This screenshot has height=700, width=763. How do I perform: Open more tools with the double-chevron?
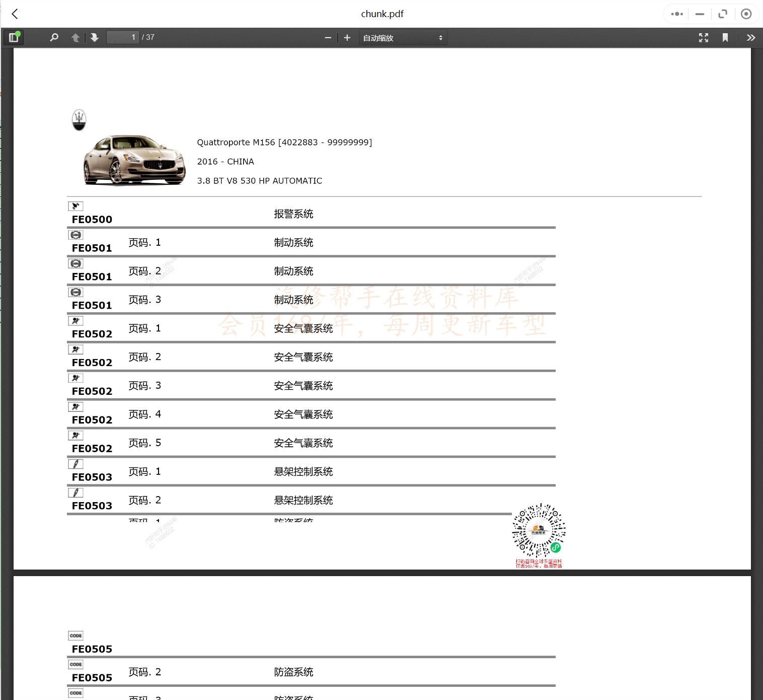click(751, 37)
